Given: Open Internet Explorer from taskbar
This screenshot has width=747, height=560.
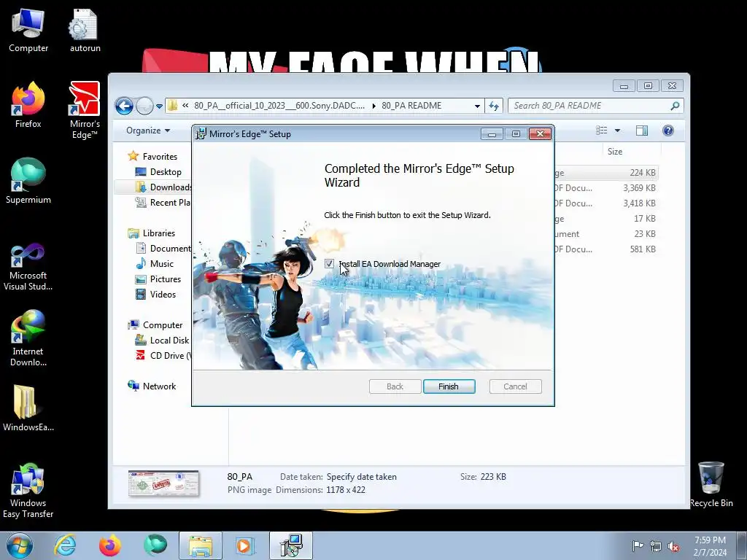Looking at the screenshot, I should click(x=65, y=545).
